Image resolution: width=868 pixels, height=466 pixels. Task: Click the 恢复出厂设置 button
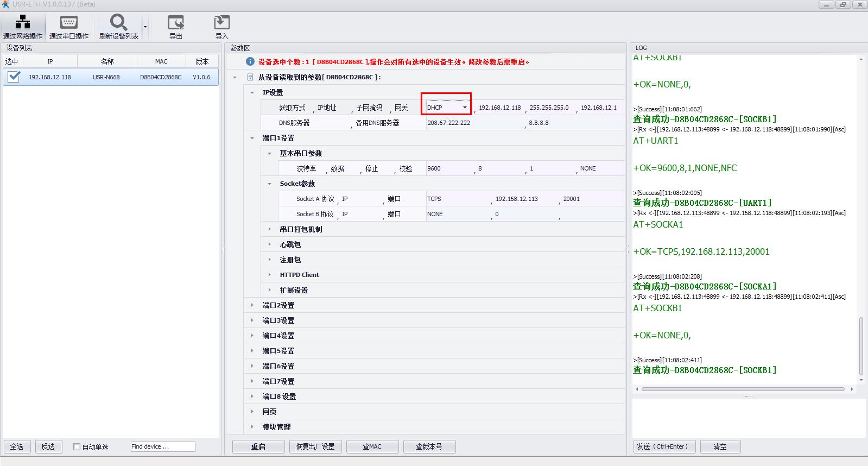point(315,446)
